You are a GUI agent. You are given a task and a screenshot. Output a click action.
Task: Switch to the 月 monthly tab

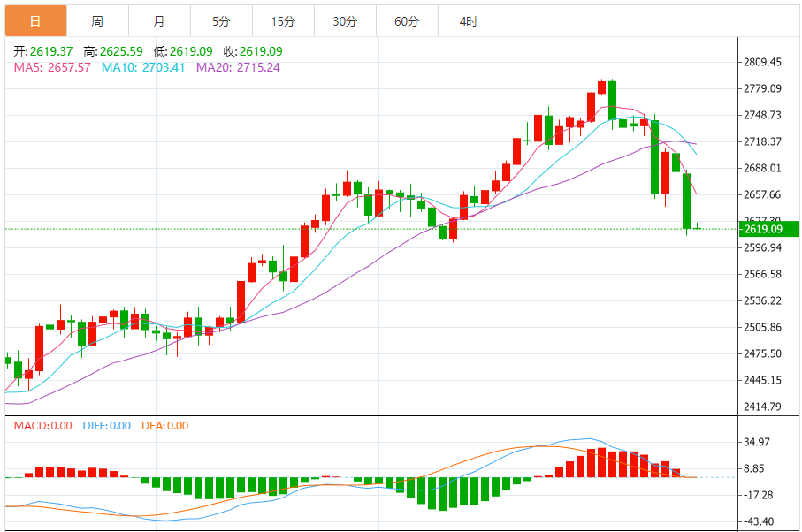coord(159,21)
